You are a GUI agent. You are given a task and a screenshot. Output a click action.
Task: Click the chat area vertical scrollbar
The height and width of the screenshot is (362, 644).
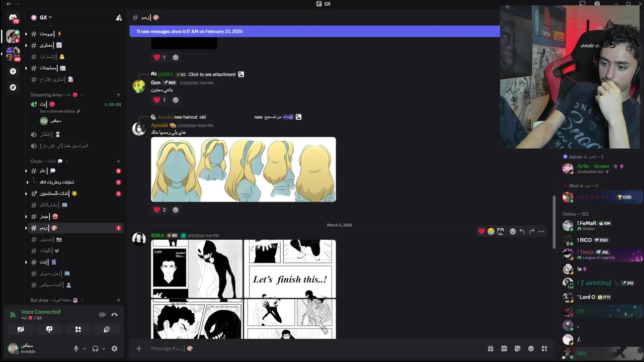coord(554,221)
